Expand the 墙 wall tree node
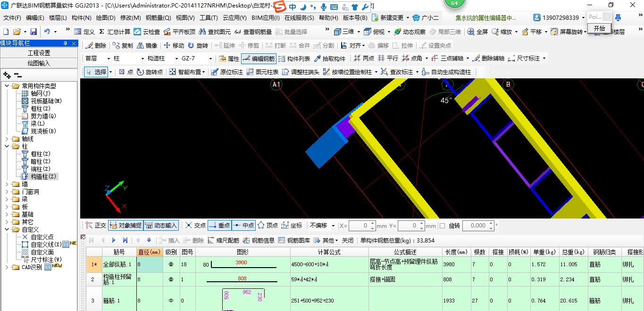This screenshot has height=311, width=644. tap(7, 184)
